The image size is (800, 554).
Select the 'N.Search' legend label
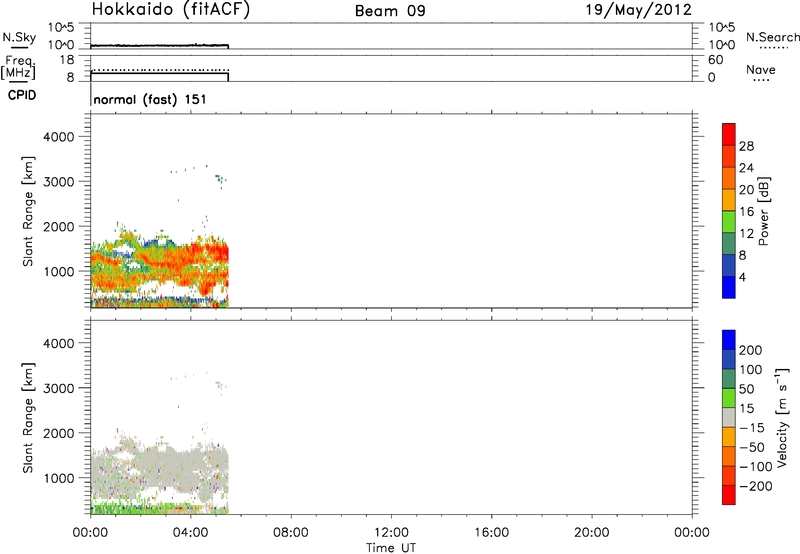click(x=772, y=37)
